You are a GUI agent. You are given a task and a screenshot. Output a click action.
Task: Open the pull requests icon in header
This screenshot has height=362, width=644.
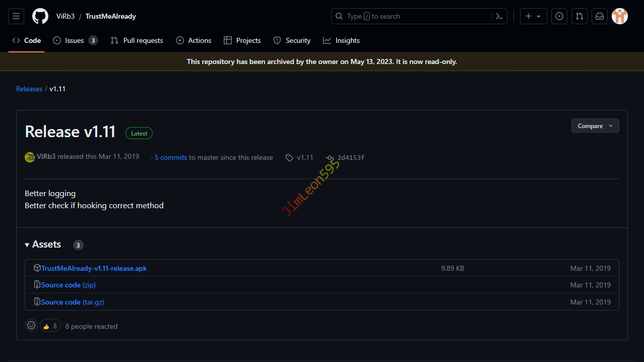click(579, 16)
